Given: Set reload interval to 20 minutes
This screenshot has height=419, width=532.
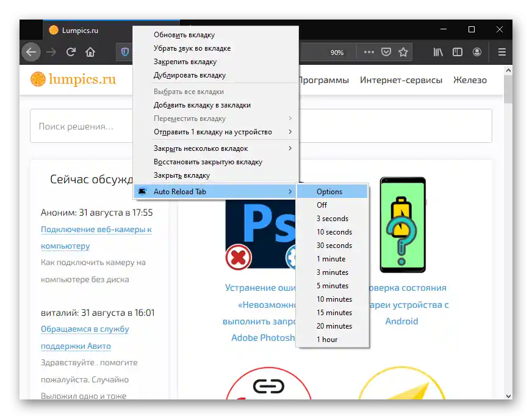Looking at the screenshot, I should pos(332,326).
